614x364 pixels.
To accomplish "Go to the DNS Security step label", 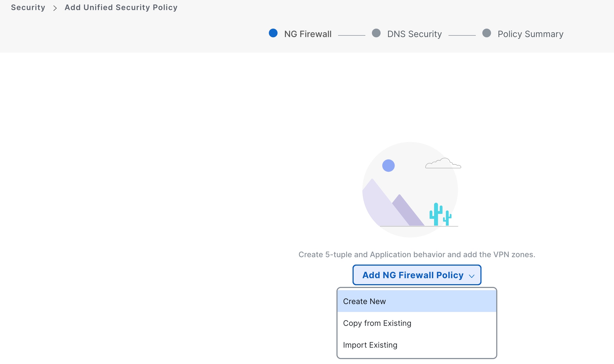I will pyautogui.click(x=414, y=34).
